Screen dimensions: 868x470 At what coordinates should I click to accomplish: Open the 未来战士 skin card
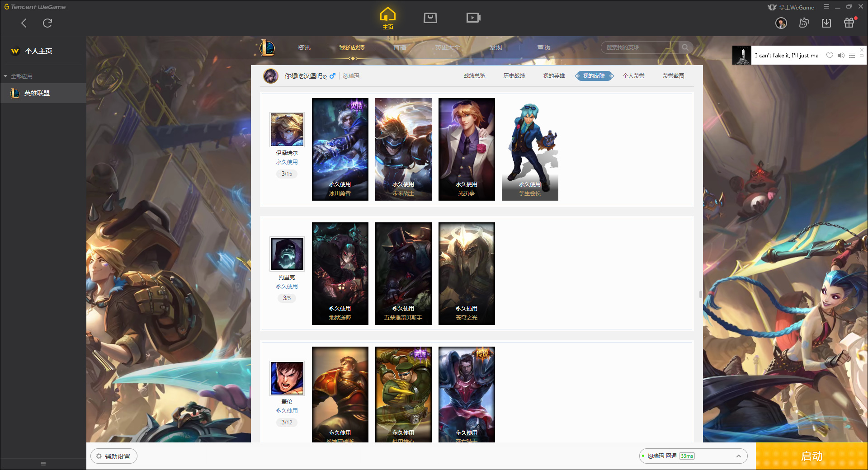click(x=403, y=149)
